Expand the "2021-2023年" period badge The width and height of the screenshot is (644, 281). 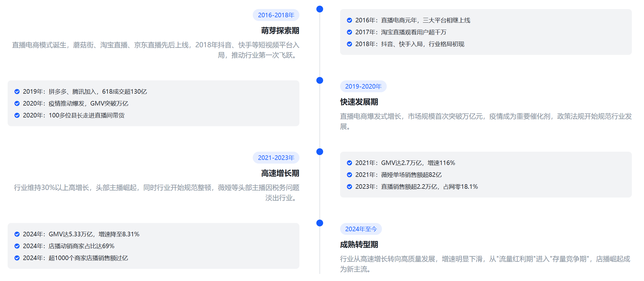[276, 158]
